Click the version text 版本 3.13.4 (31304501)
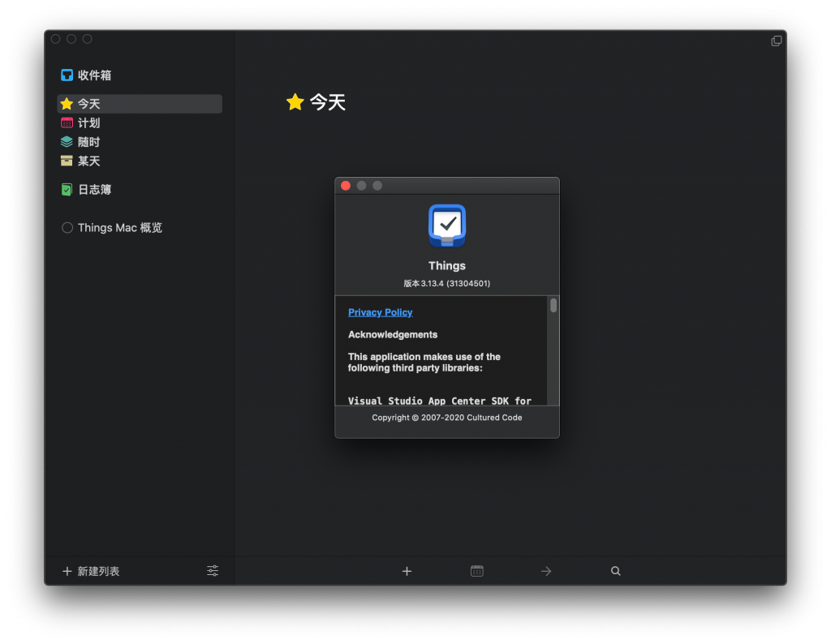This screenshot has height=644, width=831. pyautogui.click(x=447, y=283)
